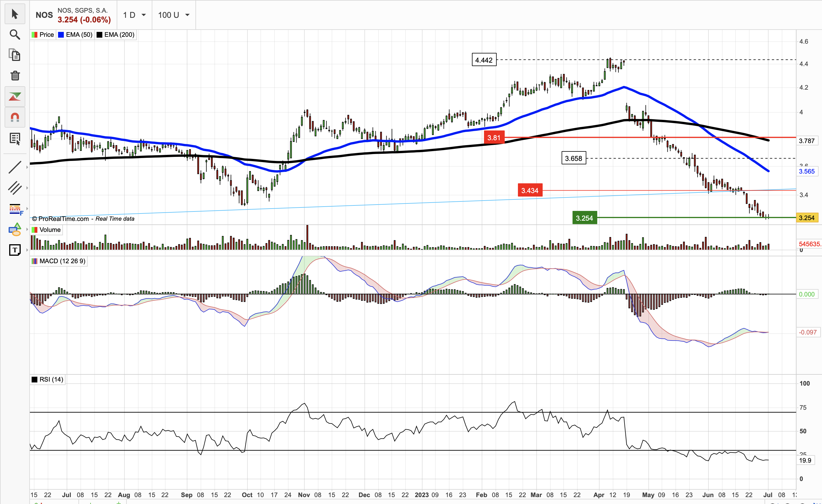Activate the magnifier zoom tool
This screenshot has width=822, height=504.
(15, 34)
